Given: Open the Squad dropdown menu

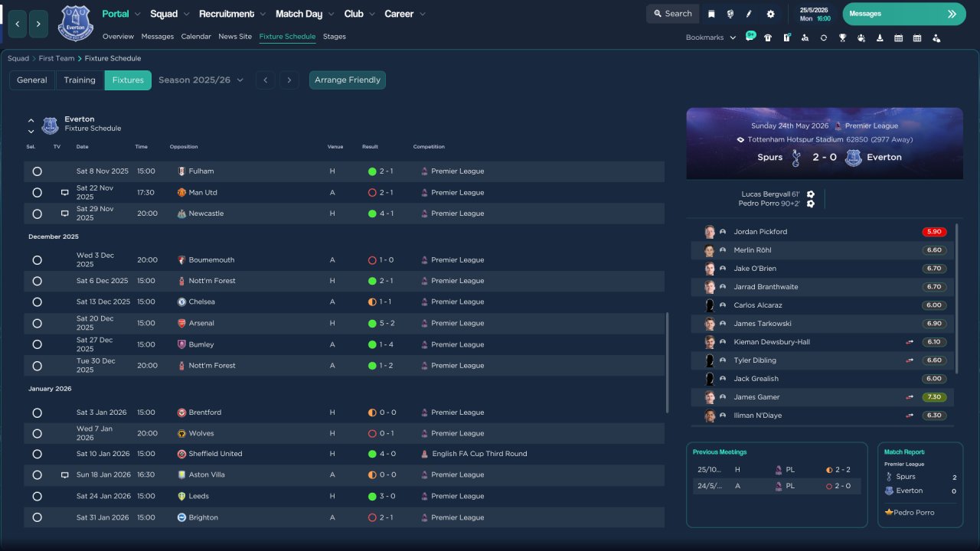Looking at the screenshot, I should point(169,14).
